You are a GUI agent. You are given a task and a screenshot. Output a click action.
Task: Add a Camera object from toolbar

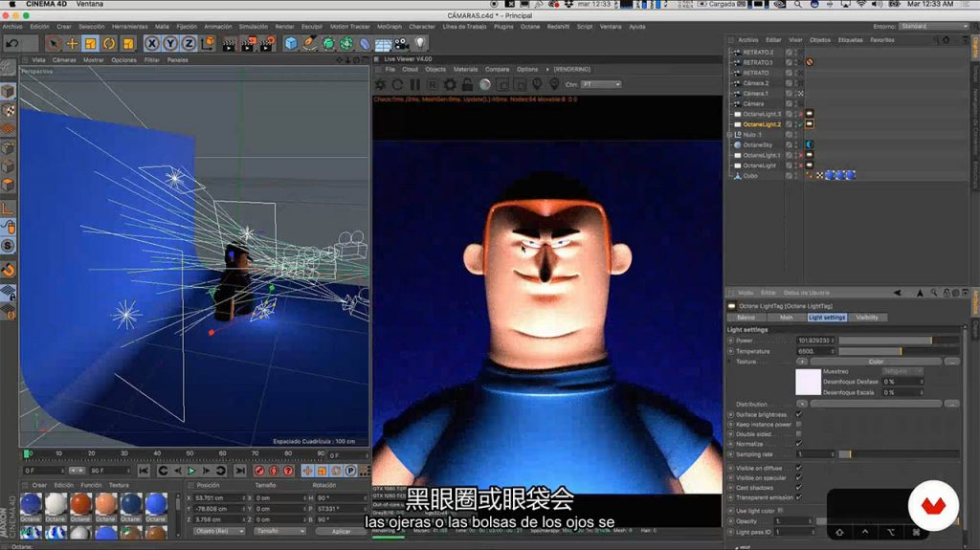coord(401,43)
